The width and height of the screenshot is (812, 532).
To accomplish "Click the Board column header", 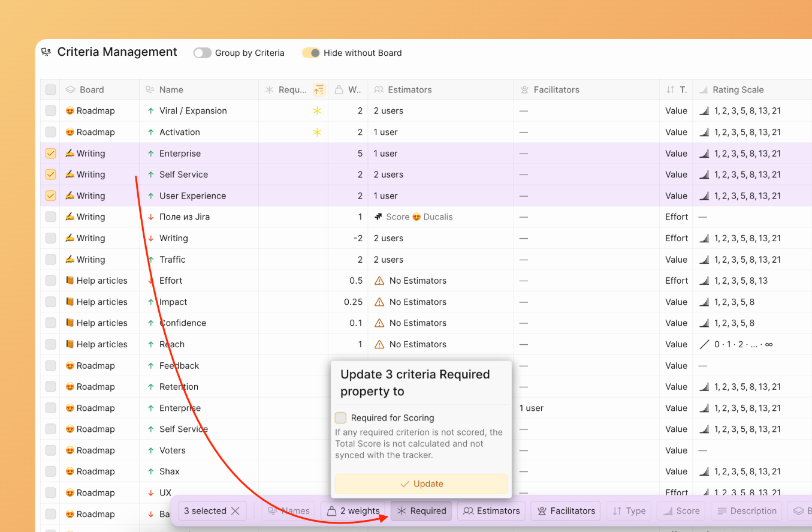I will pos(92,90).
